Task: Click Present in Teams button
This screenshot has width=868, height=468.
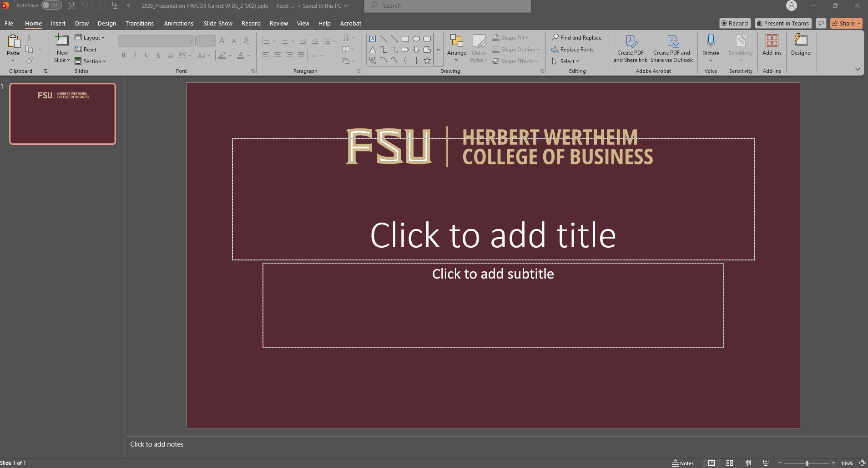Action: (x=782, y=23)
